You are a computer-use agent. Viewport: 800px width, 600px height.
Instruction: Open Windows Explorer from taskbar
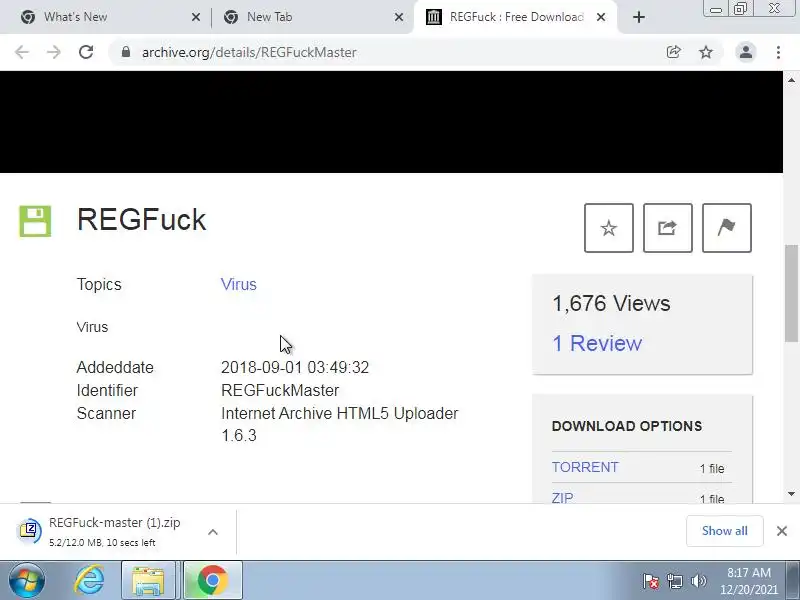pyautogui.click(x=148, y=580)
